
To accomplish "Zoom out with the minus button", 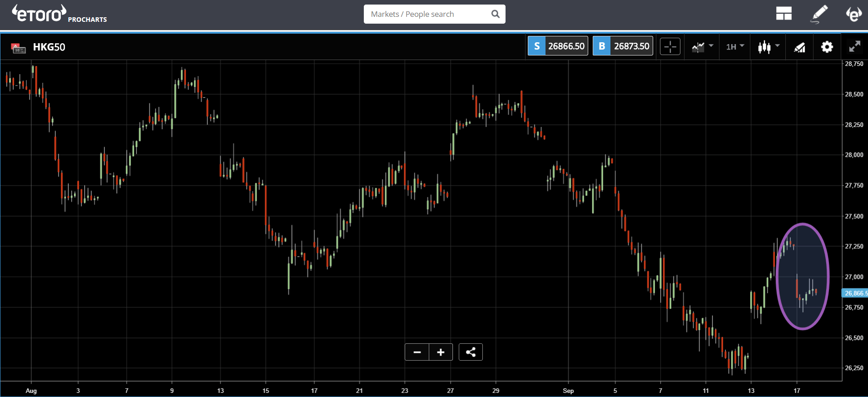I will point(417,352).
